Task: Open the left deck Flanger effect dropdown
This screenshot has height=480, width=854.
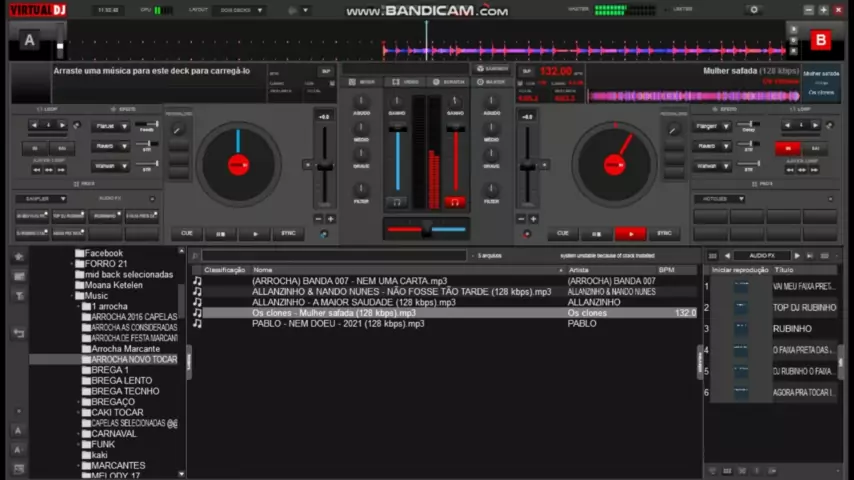Action: (x=111, y=127)
